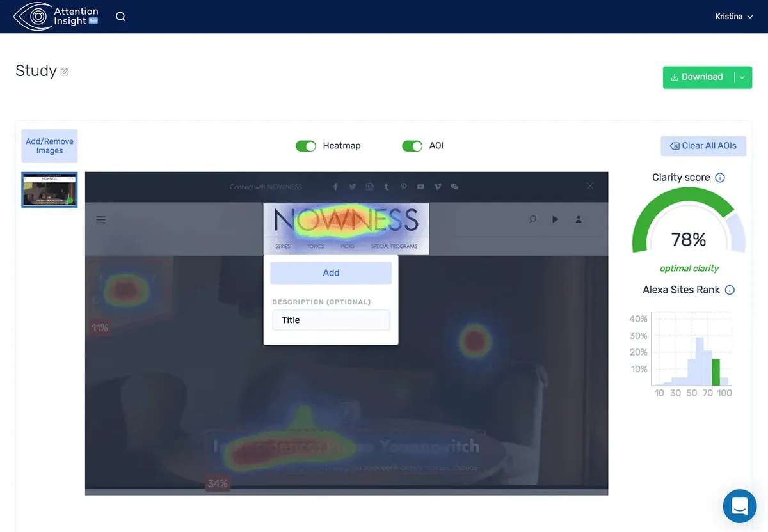Toggle the AOI switch
This screenshot has width=768, height=532.
(x=412, y=146)
